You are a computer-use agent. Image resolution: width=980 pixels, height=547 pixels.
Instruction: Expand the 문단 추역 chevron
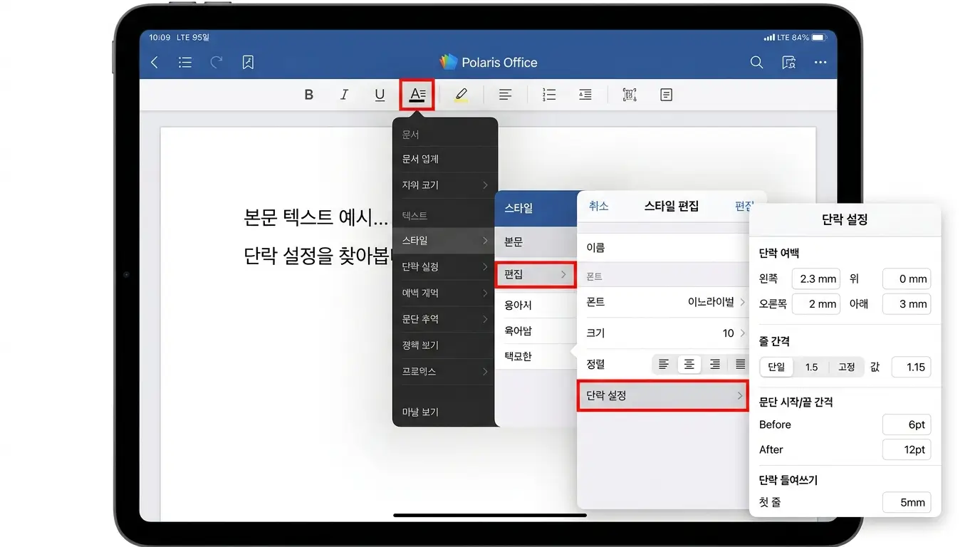pos(485,319)
